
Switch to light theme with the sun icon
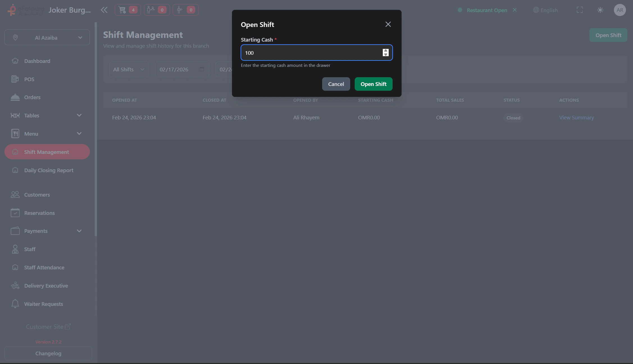(600, 10)
